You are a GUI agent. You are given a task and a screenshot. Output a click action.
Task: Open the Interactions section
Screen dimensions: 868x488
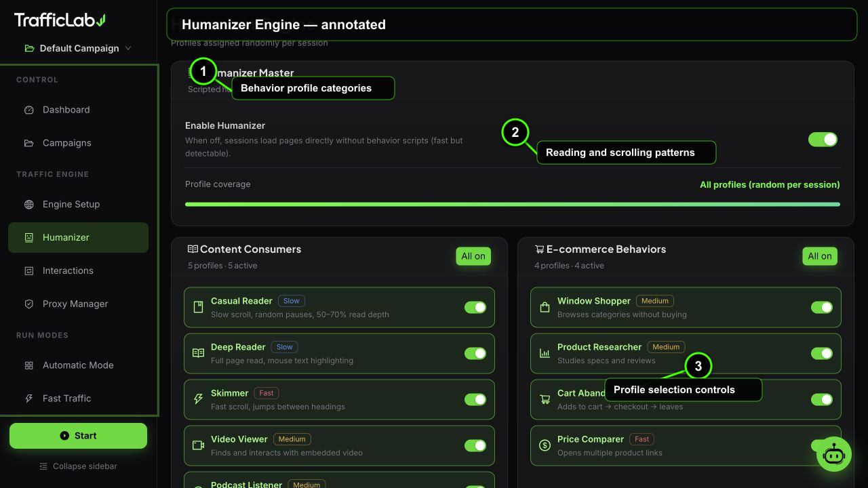[78, 270]
